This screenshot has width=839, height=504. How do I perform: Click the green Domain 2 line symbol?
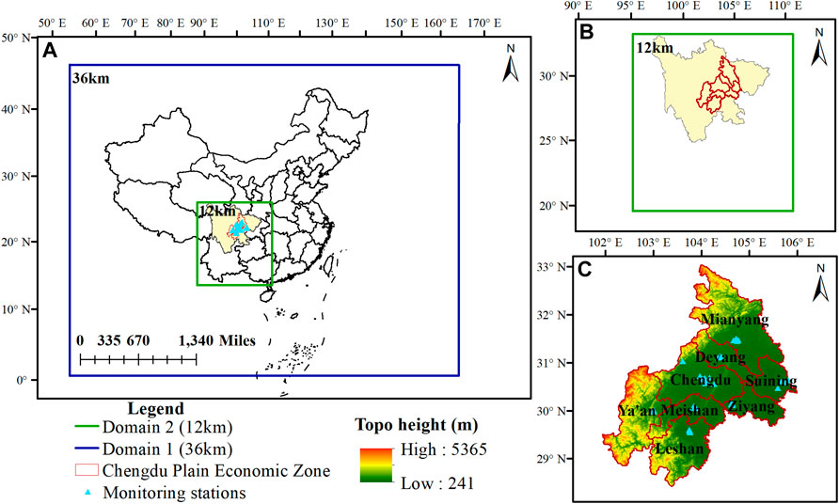[87, 428]
